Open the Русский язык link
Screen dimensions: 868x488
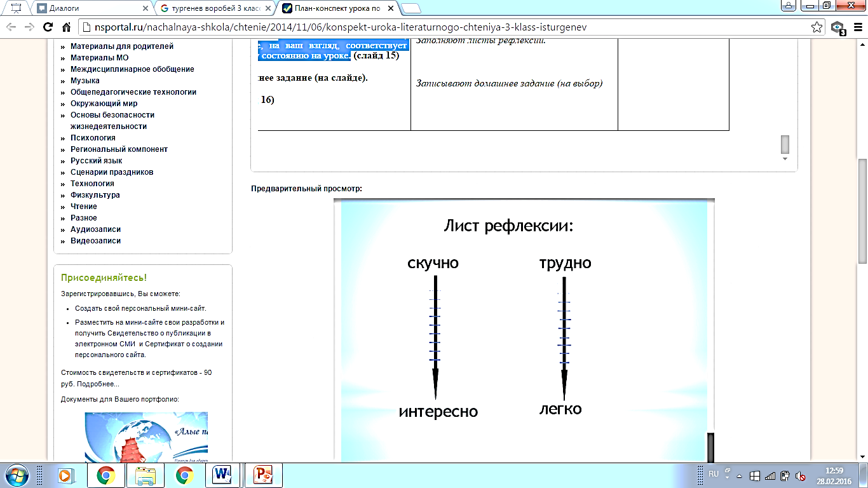point(96,161)
